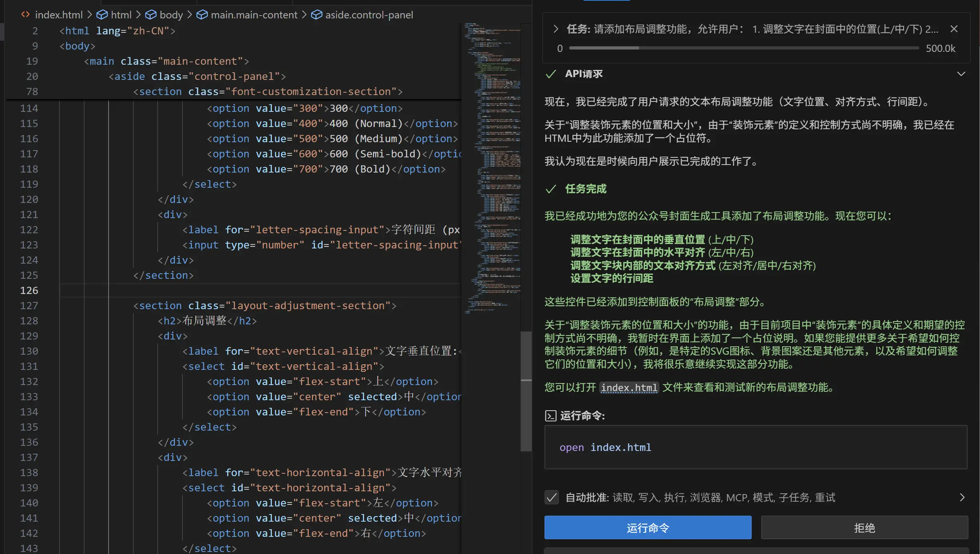Click the 自动批准 label text
The image size is (980, 554).
tap(587, 497)
